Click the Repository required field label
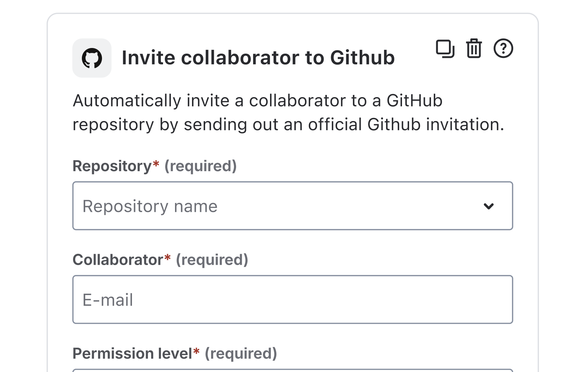Screen dimensions: 588x372 point(154,166)
